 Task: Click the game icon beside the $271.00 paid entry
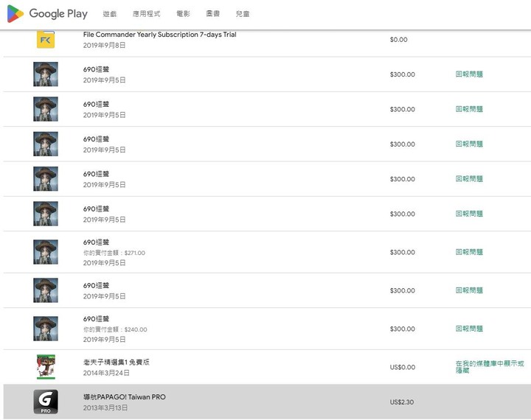pos(46,252)
